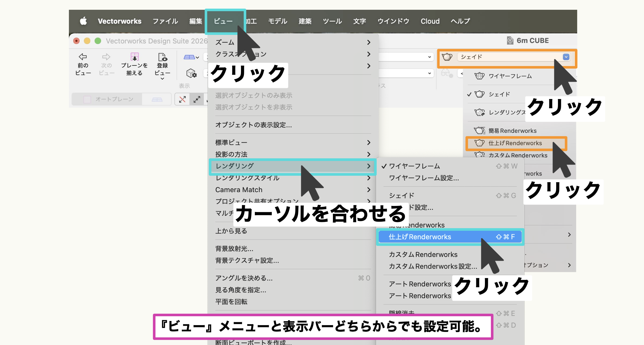644x345 pixels.
Task: Click the プレーンを揃える align plane icon
Action: coord(135,57)
